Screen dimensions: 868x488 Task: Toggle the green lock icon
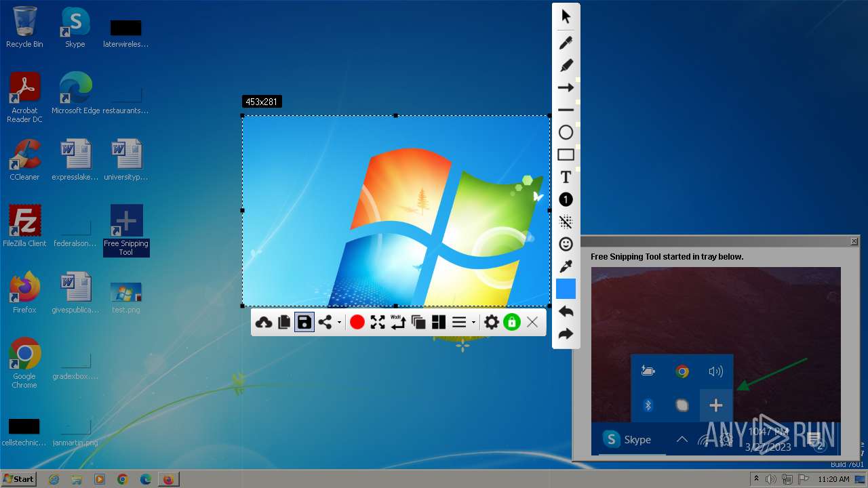coord(512,323)
